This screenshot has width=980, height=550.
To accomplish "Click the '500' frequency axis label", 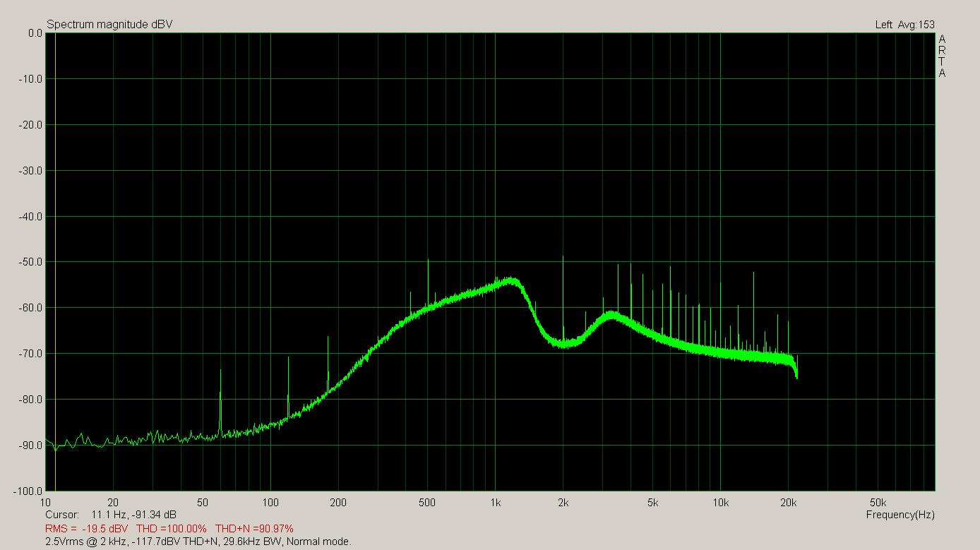I will tap(427, 503).
